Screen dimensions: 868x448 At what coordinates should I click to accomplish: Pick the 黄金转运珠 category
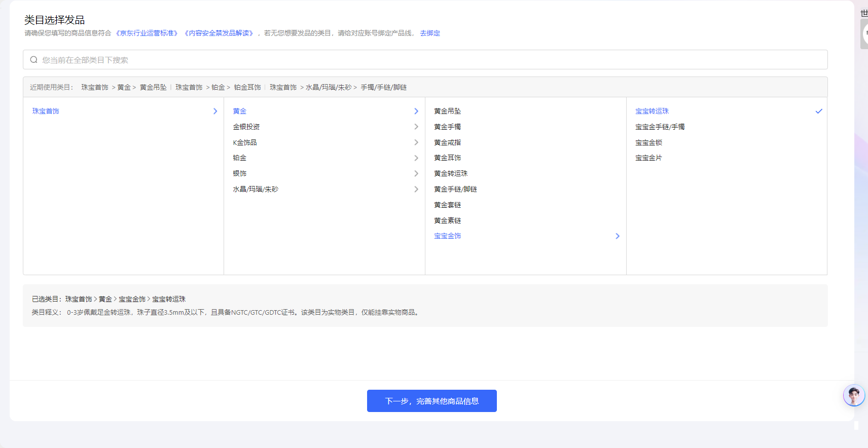tap(451, 174)
